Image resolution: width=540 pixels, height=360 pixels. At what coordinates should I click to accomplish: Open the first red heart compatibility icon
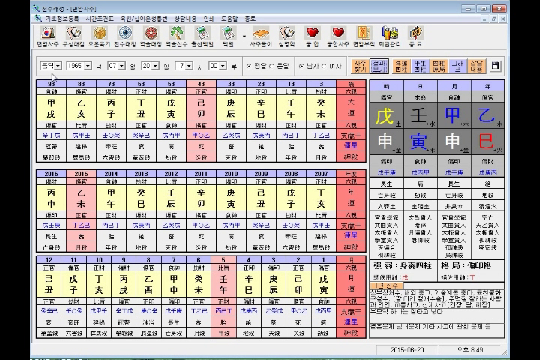[x=312, y=33]
